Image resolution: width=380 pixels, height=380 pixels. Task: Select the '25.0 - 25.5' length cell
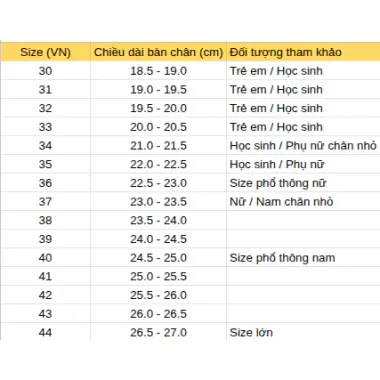pyautogui.click(x=158, y=276)
